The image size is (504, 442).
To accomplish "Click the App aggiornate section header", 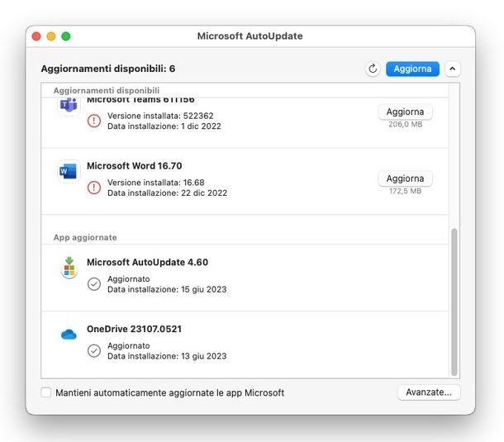I will (x=85, y=238).
